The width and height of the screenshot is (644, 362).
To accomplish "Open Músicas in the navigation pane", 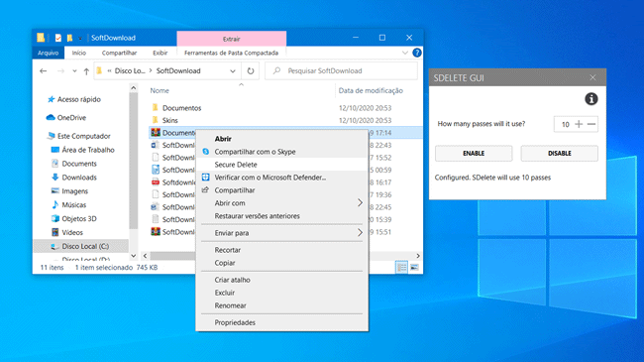I will point(74,205).
